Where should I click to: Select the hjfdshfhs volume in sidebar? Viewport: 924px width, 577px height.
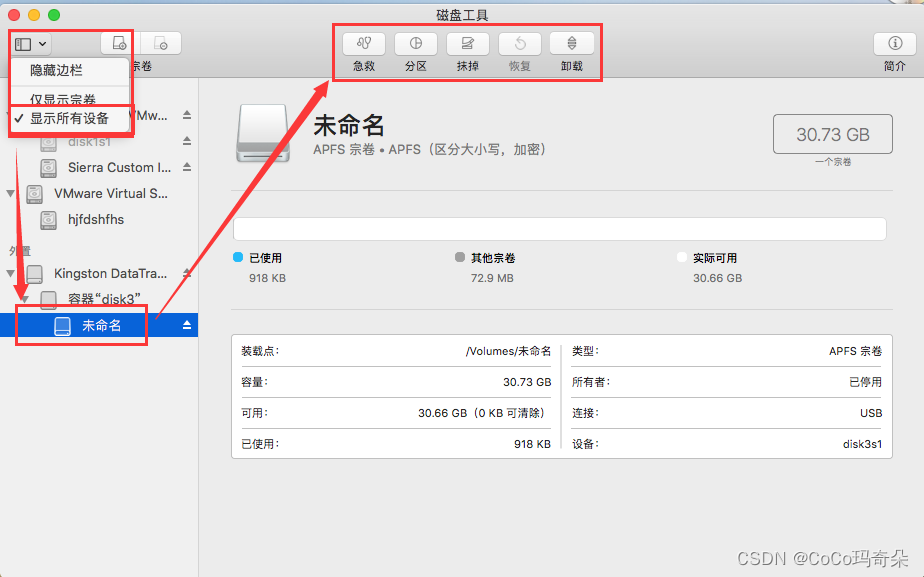pos(95,219)
